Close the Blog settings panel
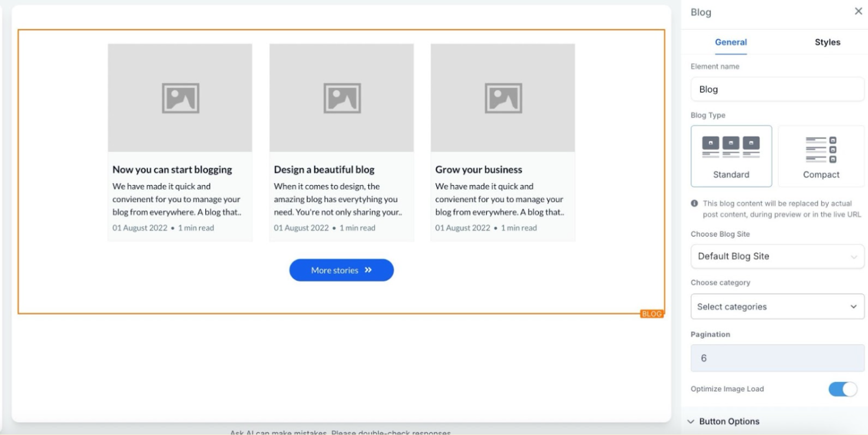The height and width of the screenshot is (435, 868). click(858, 11)
